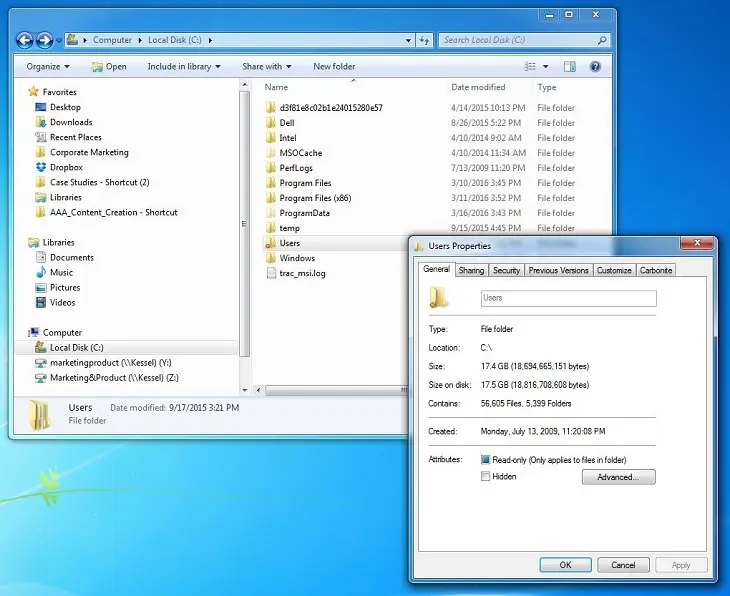
Task: Click the Dropbox icon in Favorites
Action: [40, 167]
